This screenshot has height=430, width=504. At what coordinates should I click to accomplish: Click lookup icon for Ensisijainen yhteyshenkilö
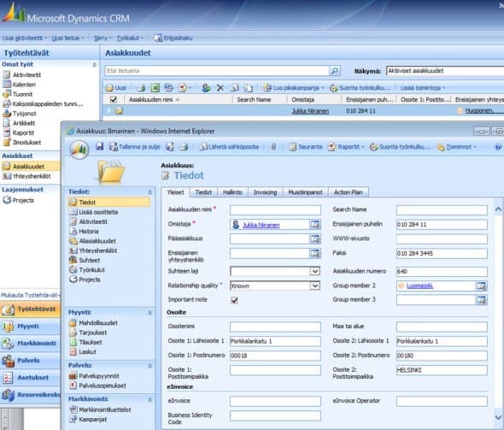coord(315,253)
